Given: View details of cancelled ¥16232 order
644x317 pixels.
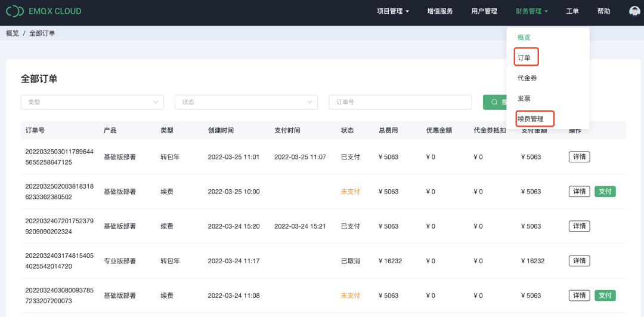Looking at the screenshot, I should [580, 261].
